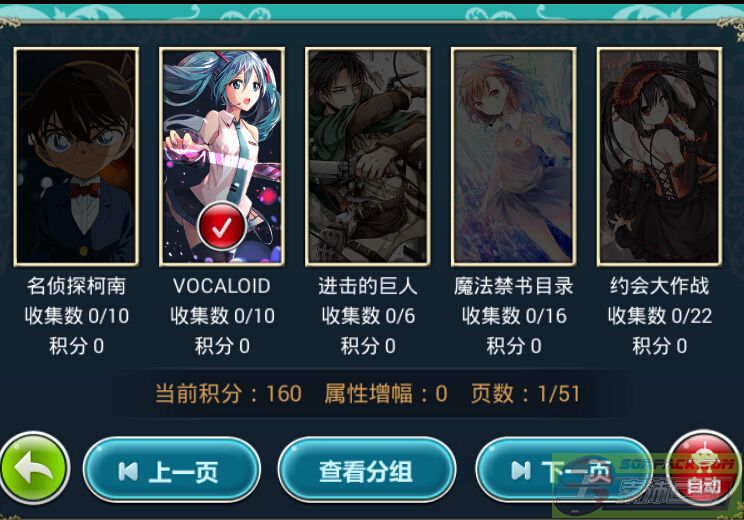Select the 名侦探柯南 card thumbnail
This screenshot has height=520, width=744.
click(76, 156)
